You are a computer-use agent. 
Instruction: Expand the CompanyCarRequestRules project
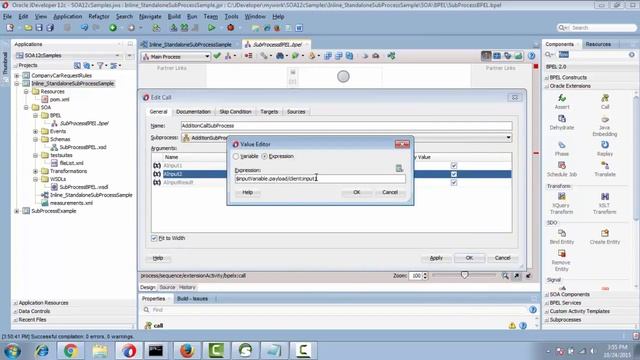[17, 76]
